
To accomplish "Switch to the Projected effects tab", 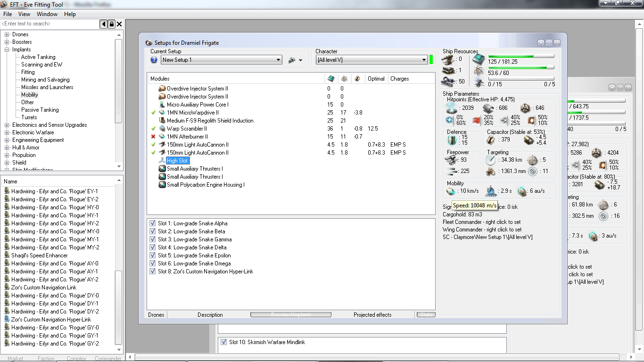I will pyautogui.click(x=372, y=315).
